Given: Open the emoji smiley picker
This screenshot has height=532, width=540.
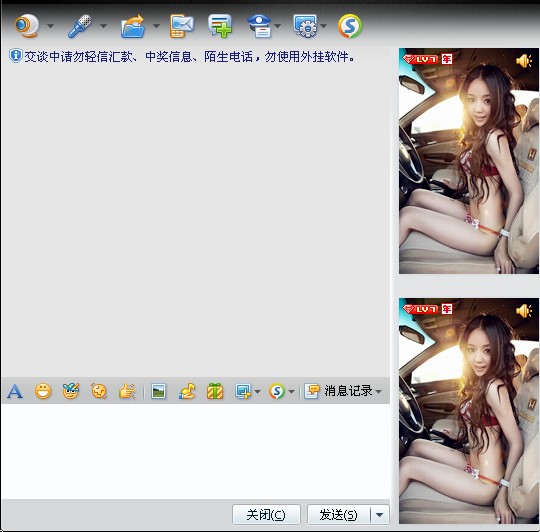Looking at the screenshot, I should (x=43, y=392).
